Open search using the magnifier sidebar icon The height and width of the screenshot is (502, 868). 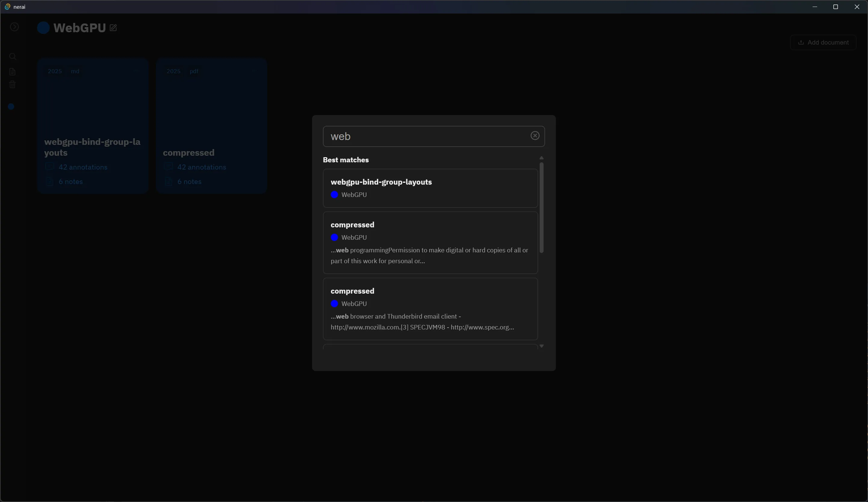(13, 56)
